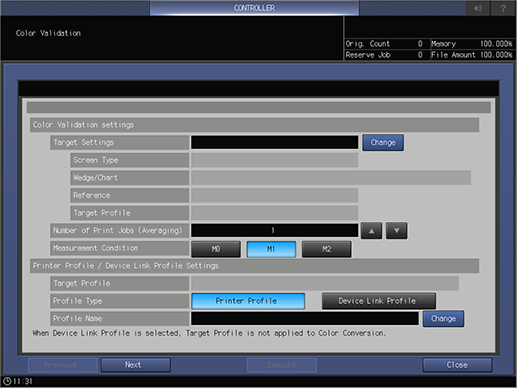The image size is (517, 388).
Task: Click the speaker sound icon
Action: (x=478, y=8)
